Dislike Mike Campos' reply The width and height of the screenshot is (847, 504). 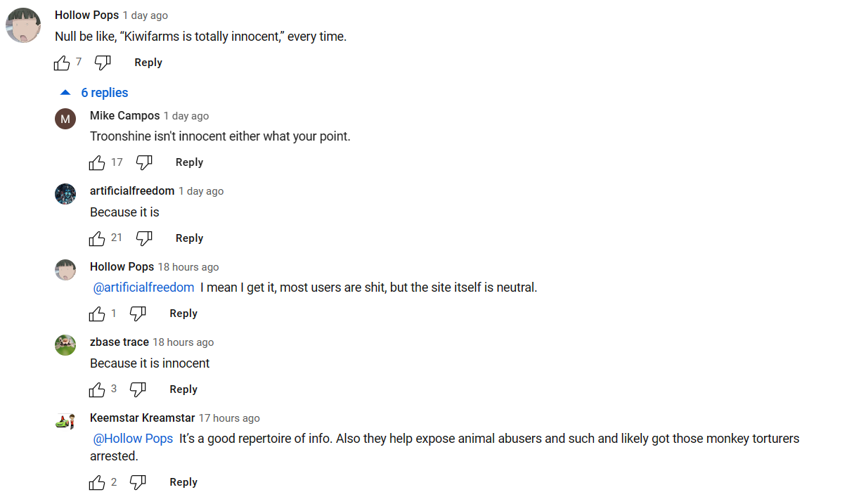click(x=144, y=163)
